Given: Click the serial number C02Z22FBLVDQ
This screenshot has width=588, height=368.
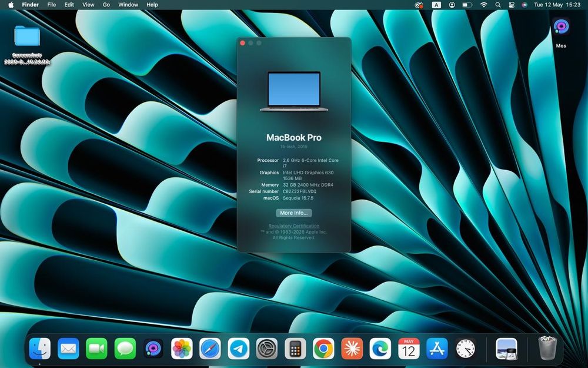Looking at the screenshot, I should pyautogui.click(x=299, y=191).
